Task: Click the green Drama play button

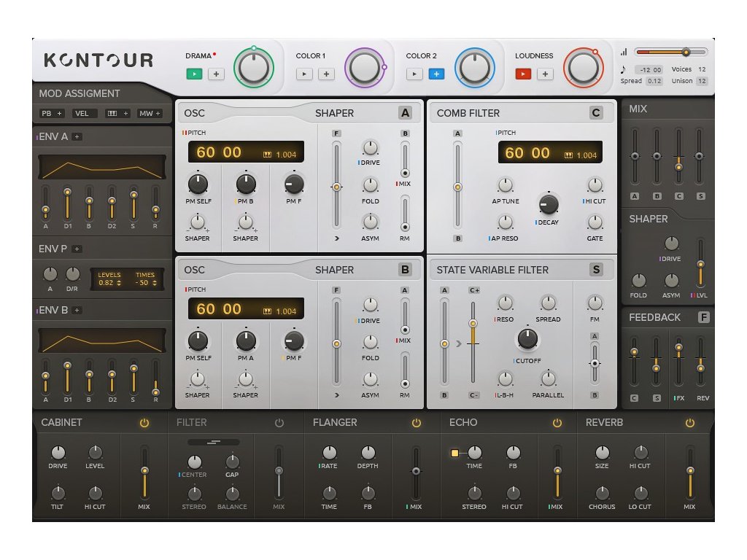Action: tap(194, 74)
